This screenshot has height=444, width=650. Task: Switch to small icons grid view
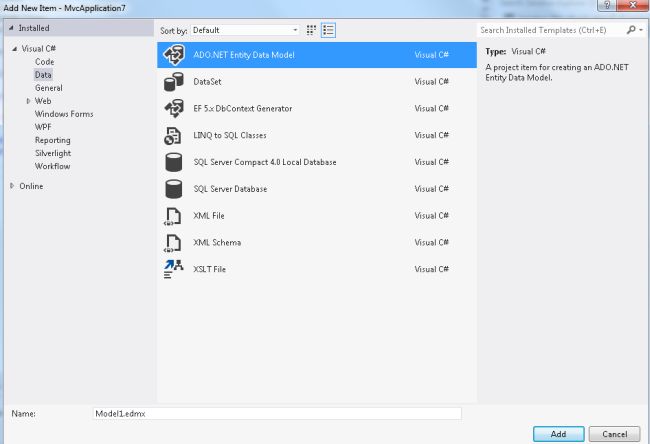[311, 30]
